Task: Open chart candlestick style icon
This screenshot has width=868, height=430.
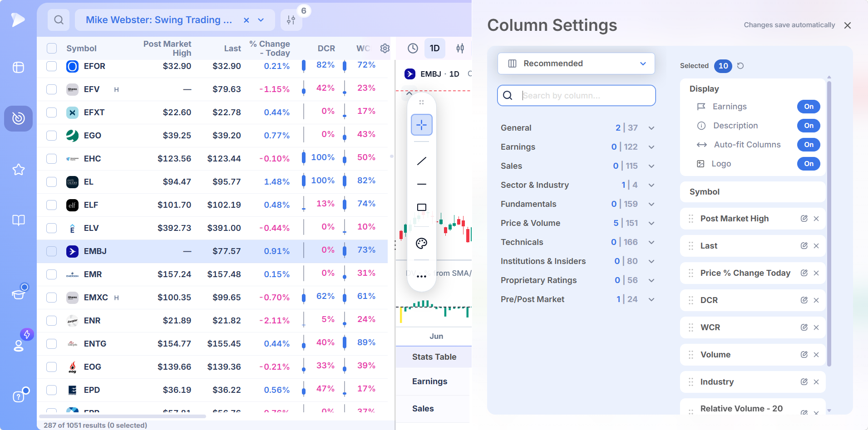Action: point(460,49)
